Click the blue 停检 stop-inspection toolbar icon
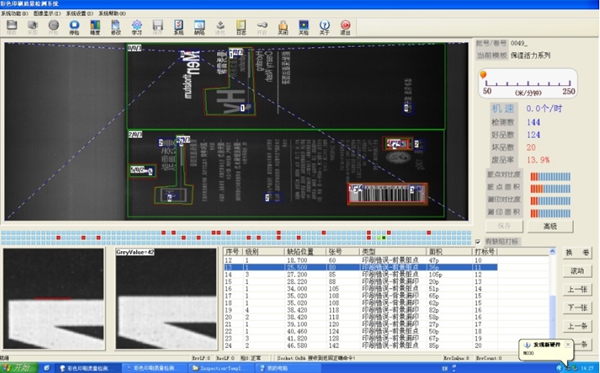 74,27
